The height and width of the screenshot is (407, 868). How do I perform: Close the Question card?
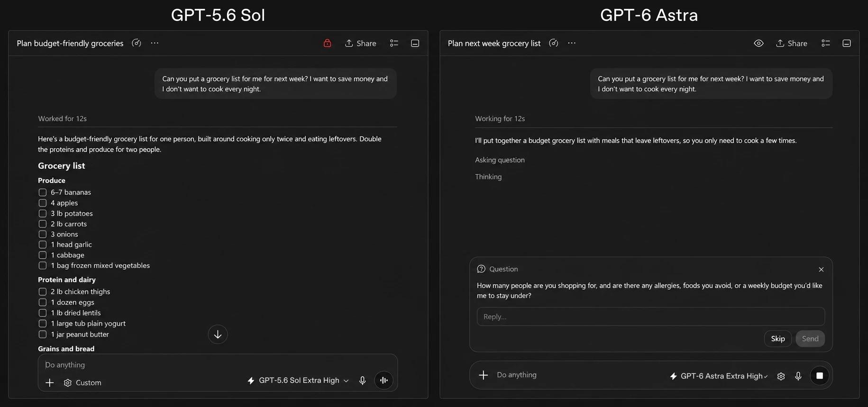(821, 269)
